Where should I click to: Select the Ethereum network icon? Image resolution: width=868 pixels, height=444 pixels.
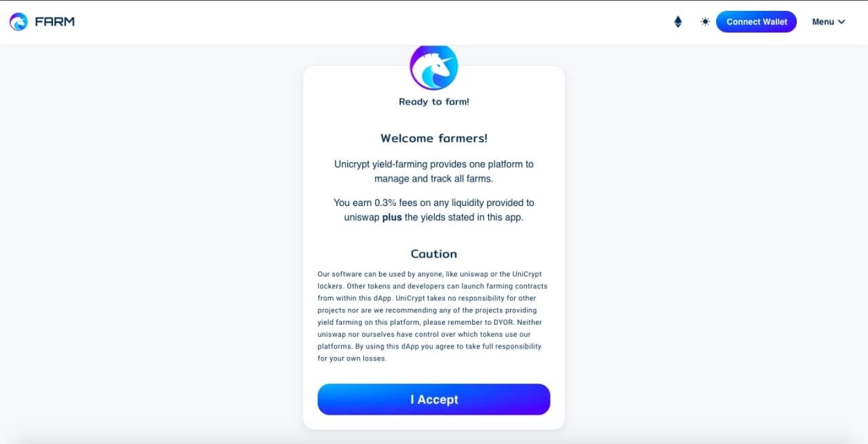pyautogui.click(x=677, y=22)
